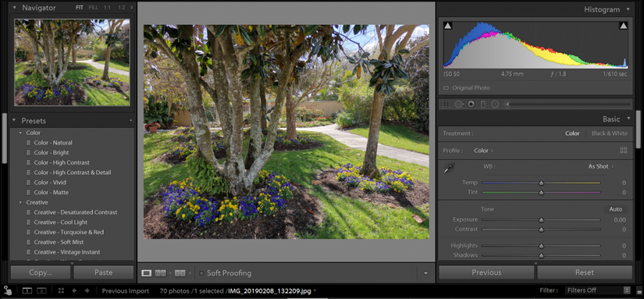Apply the Color - High Contrast preset

pyautogui.click(x=62, y=162)
